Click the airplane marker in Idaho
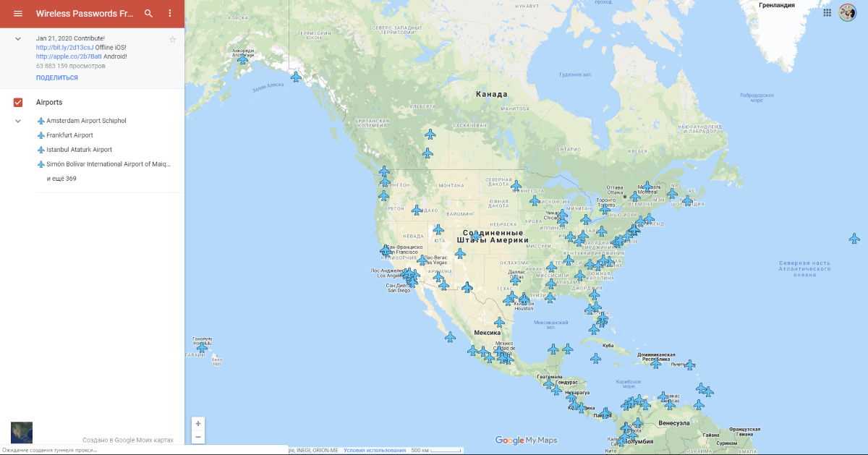868x455 pixels. pos(417,210)
